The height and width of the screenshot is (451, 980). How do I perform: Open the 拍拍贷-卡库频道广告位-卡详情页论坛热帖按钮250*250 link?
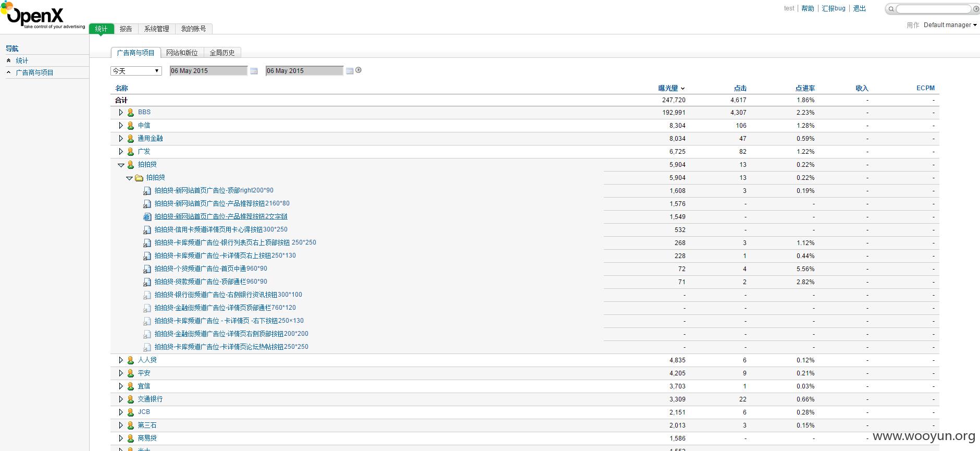tap(231, 347)
